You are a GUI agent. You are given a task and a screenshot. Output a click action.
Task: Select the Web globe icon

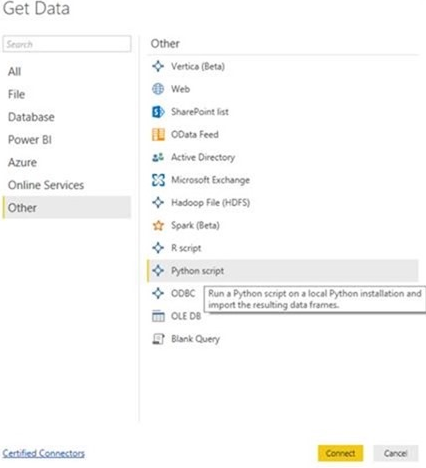pos(158,89)
